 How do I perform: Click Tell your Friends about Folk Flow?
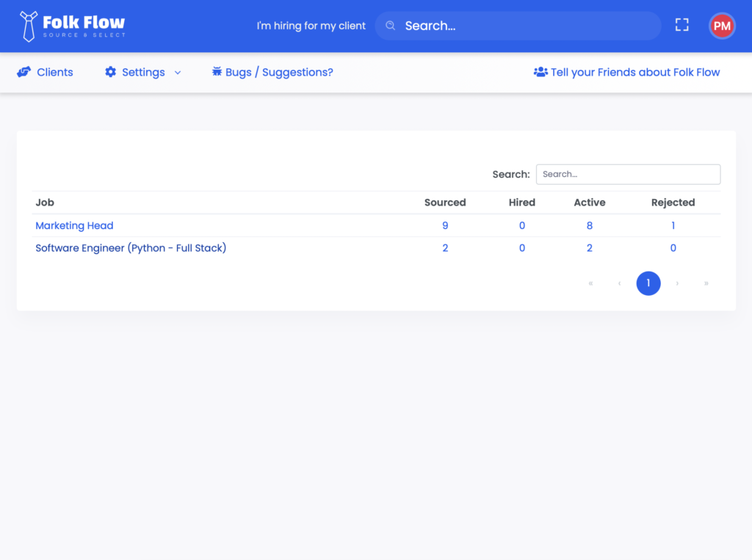[627, 73]
